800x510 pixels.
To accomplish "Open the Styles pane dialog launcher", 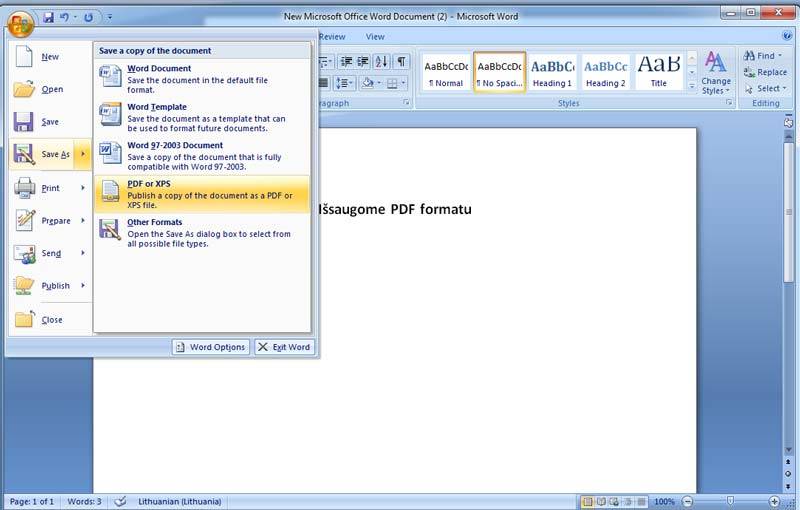I will (729, 103).
